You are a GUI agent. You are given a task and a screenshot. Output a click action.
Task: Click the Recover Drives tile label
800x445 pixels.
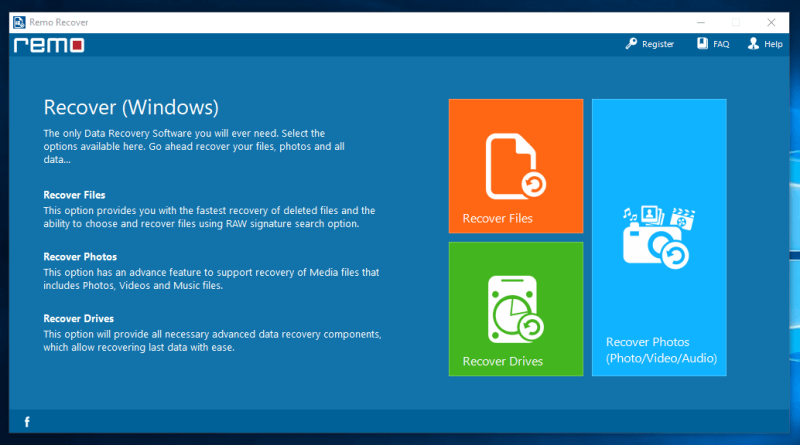coord(502,361)
